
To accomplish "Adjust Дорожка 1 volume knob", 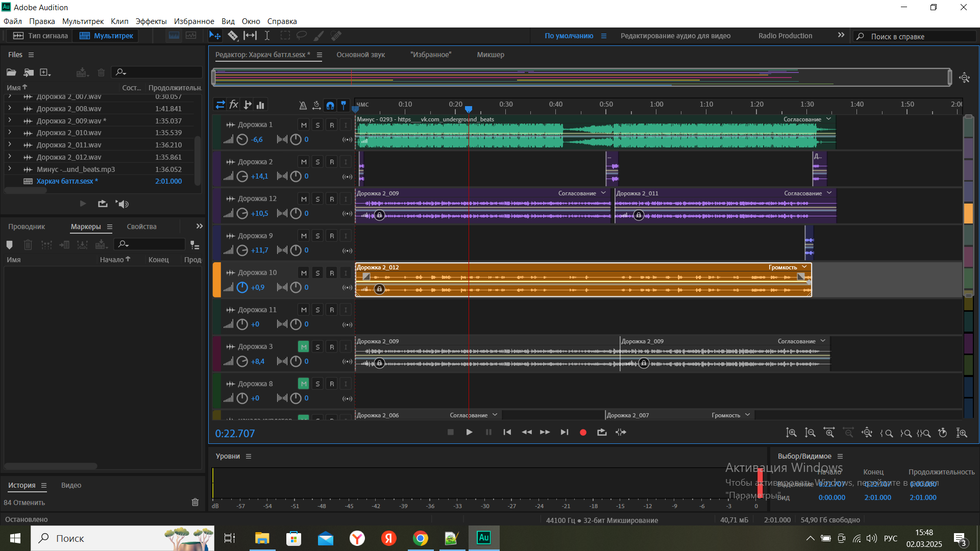I will click(x=242, y=139).
